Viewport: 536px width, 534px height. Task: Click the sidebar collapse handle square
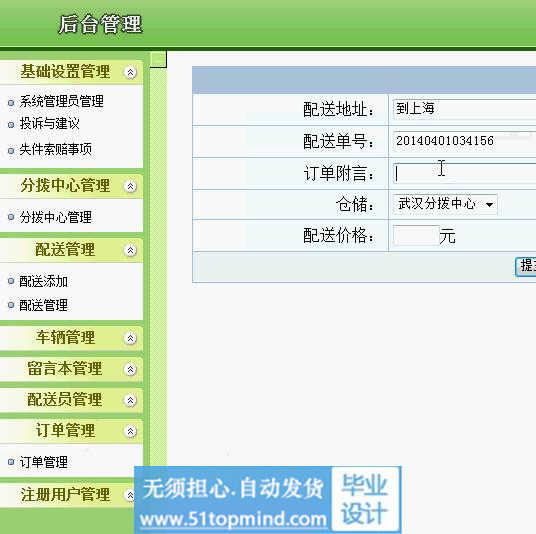(x=158, y=59)
